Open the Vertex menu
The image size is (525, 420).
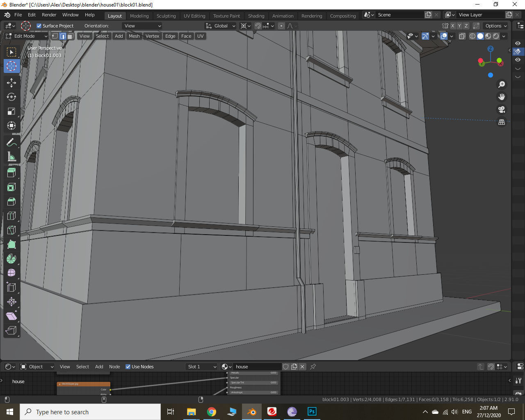coord(152,36)
